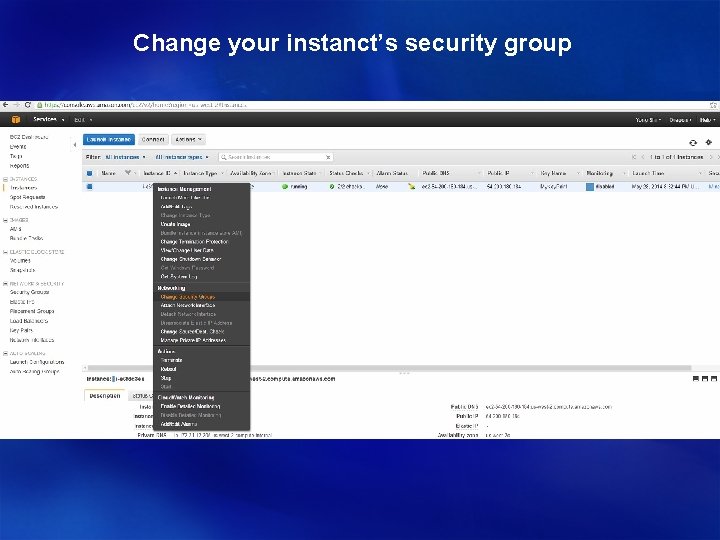
Task: Choose View/Change User Data menu entry
Action: pyautogui.click(x=187, y=250)
